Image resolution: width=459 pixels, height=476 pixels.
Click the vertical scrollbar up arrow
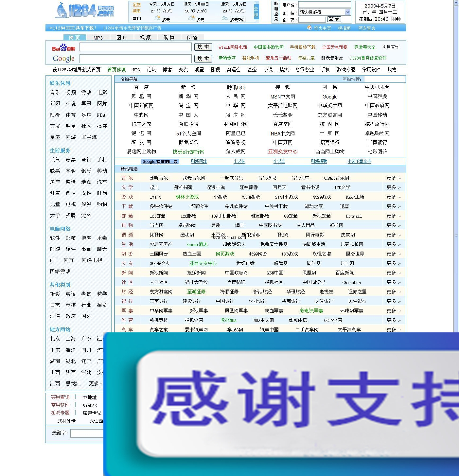[x=456, y=3]
